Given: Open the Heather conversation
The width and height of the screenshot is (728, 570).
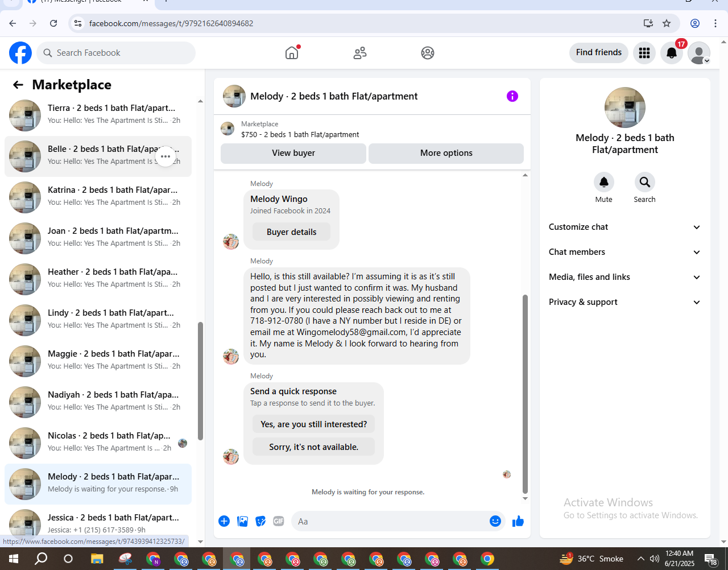Looking at the screenshot, I should [98, 279].
